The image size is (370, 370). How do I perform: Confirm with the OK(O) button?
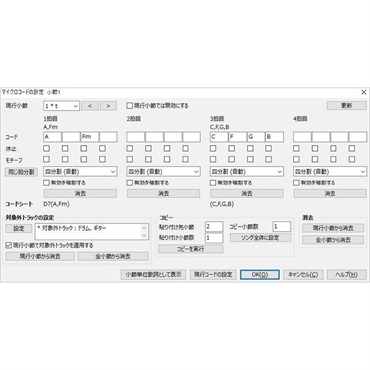[x=260, y=274]
